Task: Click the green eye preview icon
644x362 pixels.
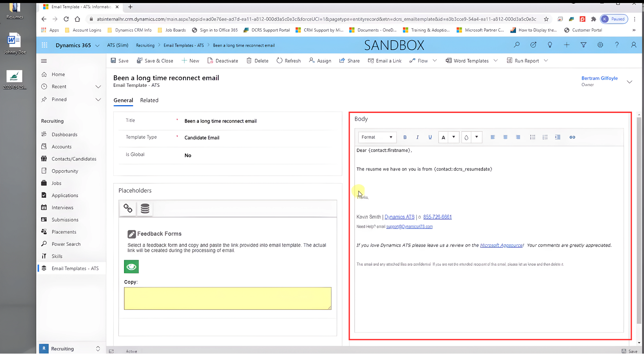Action: [131, 267]
